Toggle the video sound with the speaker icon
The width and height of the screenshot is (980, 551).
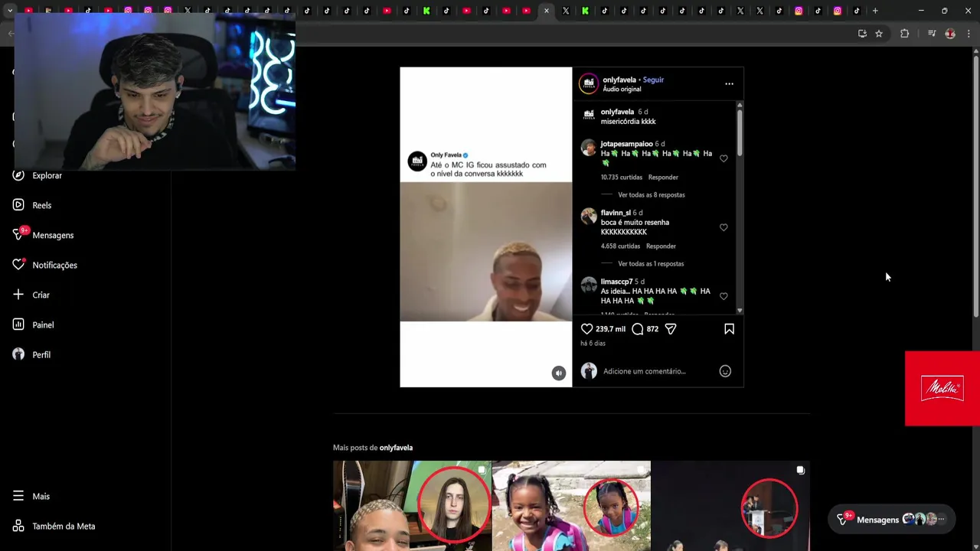pyautogui.click(x=559, y=373)
